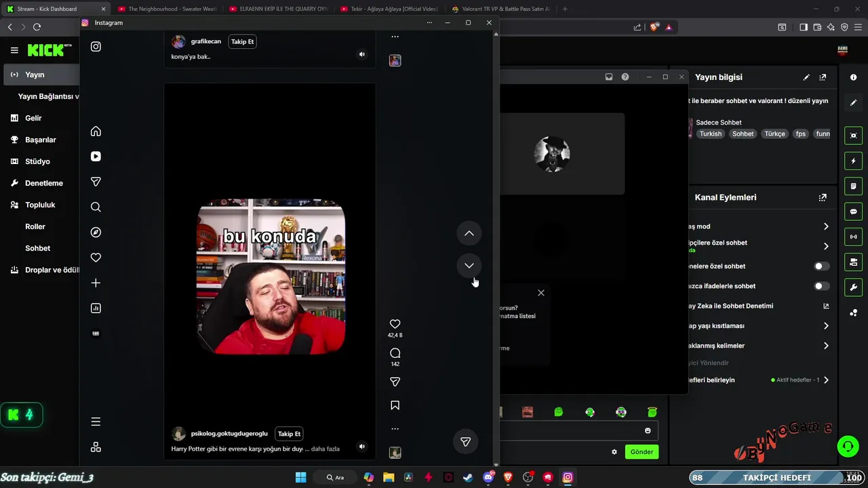The image size is (868, 488).
Task: Click the lightning bolt icon in Kick rail
Action: (853, 161)
